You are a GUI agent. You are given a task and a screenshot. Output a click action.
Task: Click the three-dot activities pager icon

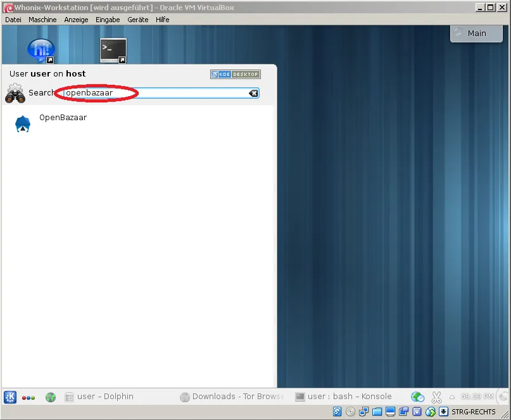point(28,397)
